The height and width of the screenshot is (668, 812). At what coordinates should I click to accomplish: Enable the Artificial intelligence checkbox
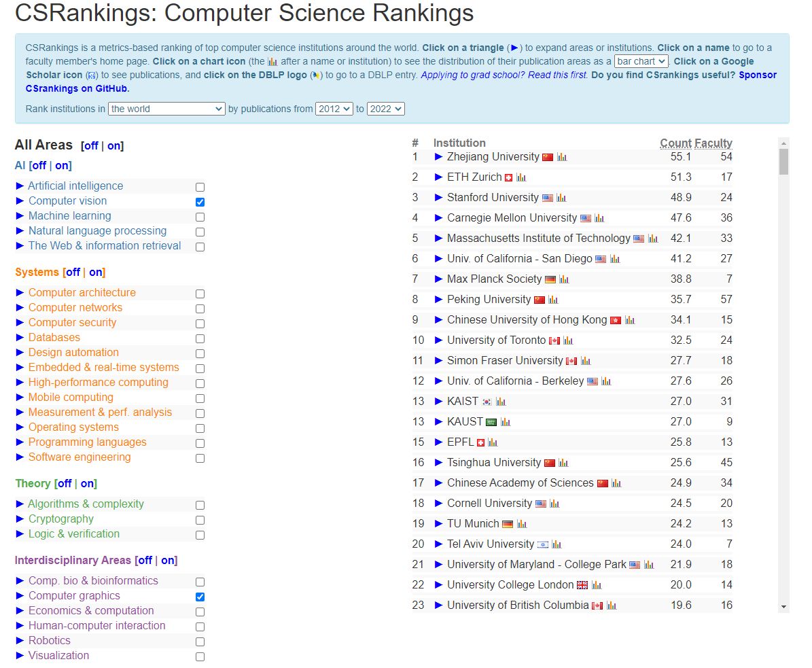(x=200, y=187)
